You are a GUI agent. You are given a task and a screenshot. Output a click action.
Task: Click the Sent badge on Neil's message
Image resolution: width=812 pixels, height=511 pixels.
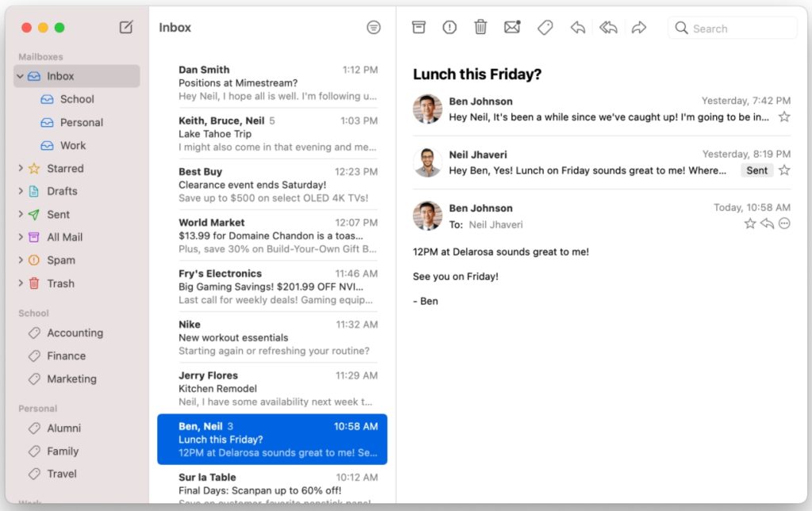(x=756, y=170)
